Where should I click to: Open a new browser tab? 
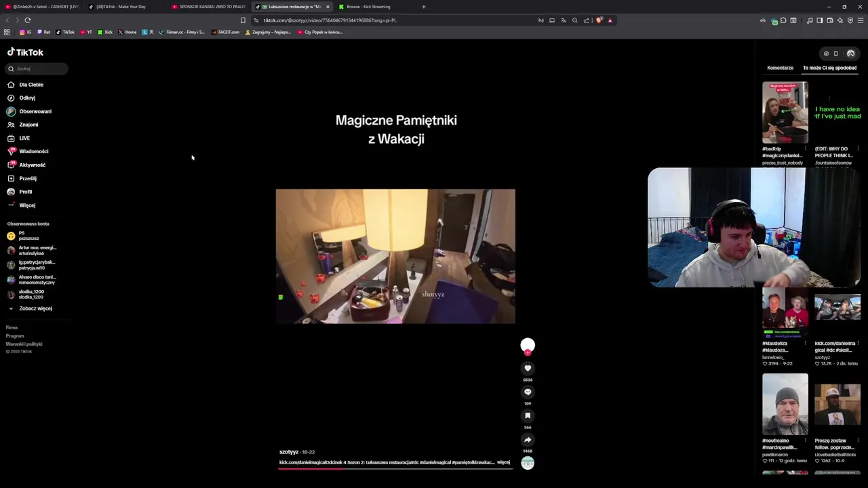pyautogui.click(x=424, y=7)
